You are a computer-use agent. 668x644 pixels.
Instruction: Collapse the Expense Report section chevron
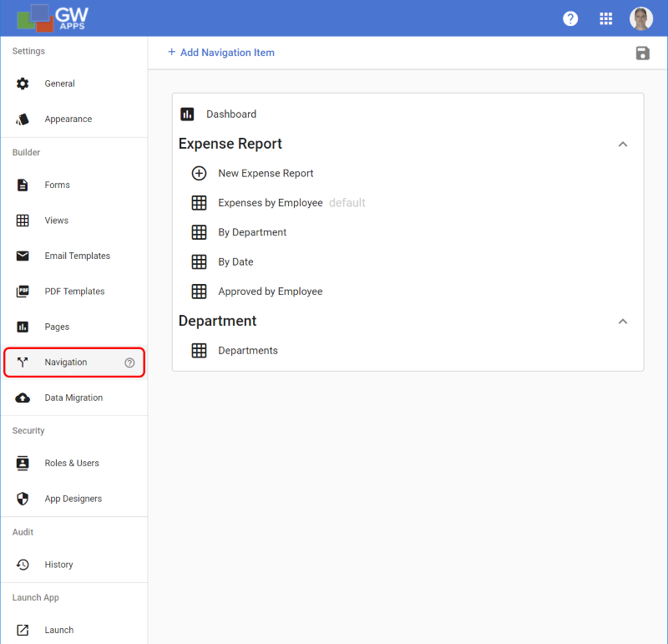[623, 145]
